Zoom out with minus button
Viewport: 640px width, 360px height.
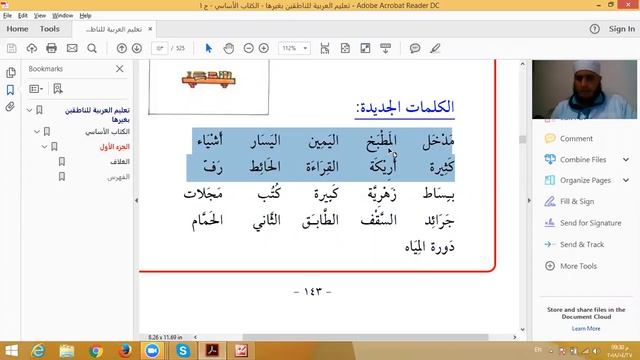coord(249,48)
